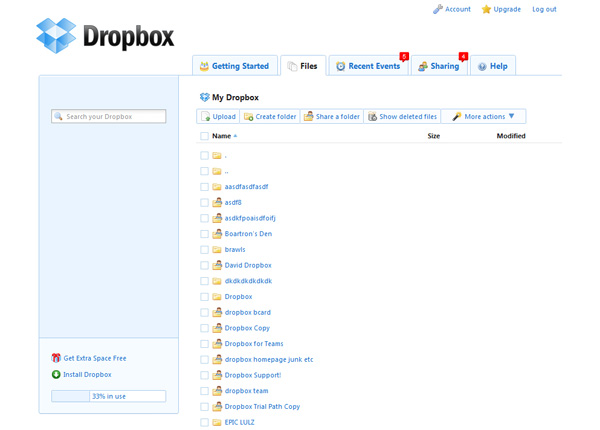Open the double-dot parent folder
600x430 pixels.
coord(227,171)
